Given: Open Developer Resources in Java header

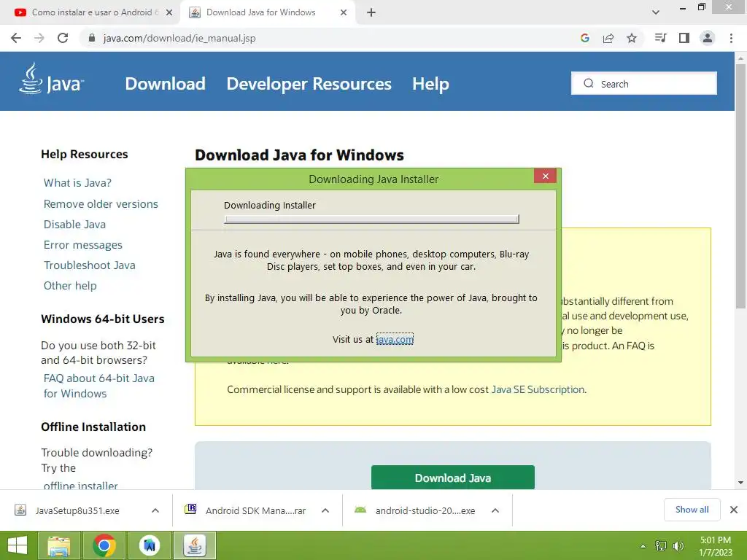Looking at the screenshot, I should (x=309, y=84).
